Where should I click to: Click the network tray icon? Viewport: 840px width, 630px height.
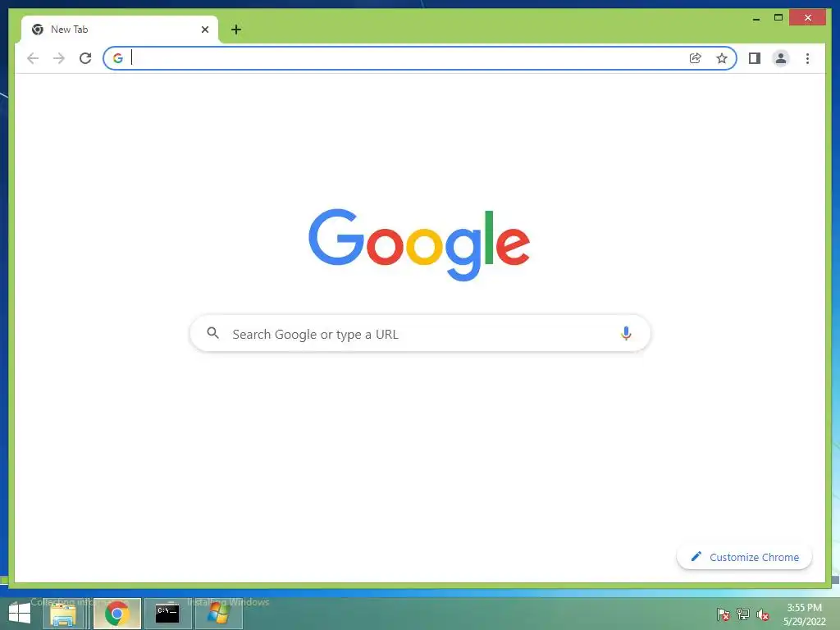(743, 614)
